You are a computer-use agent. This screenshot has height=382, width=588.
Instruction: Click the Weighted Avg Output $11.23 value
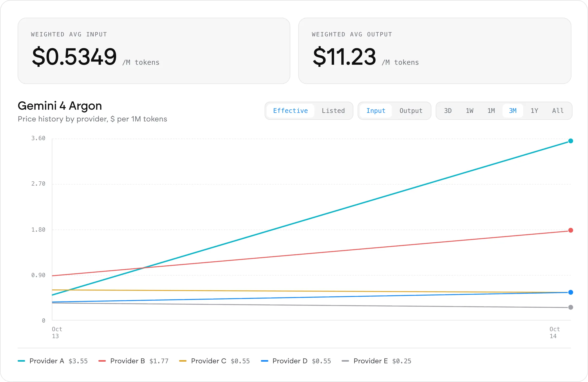(x=344, y=56)
